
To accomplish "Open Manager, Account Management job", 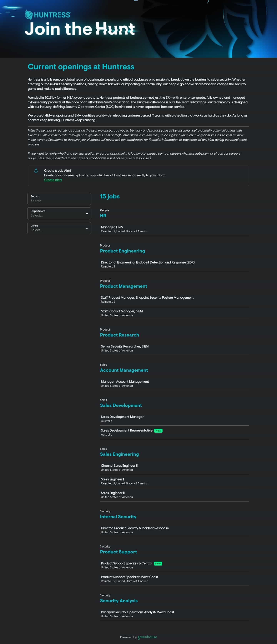I will tap(174, 383).
